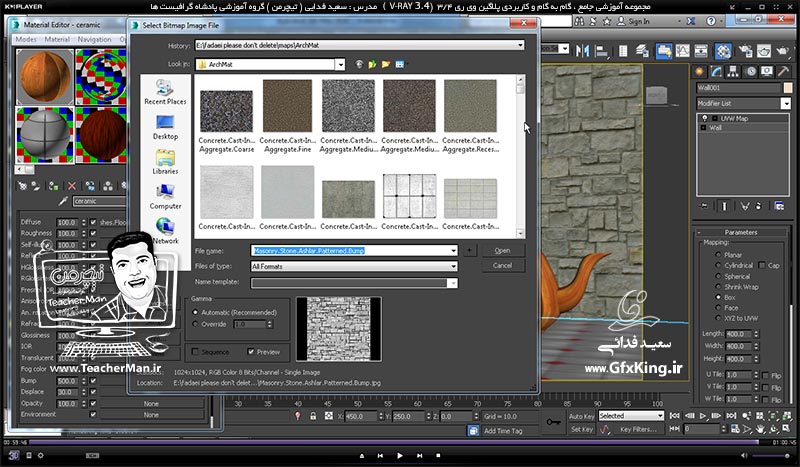Select Override gamma option
Screen dimensions: 800x467
point(195,324)
